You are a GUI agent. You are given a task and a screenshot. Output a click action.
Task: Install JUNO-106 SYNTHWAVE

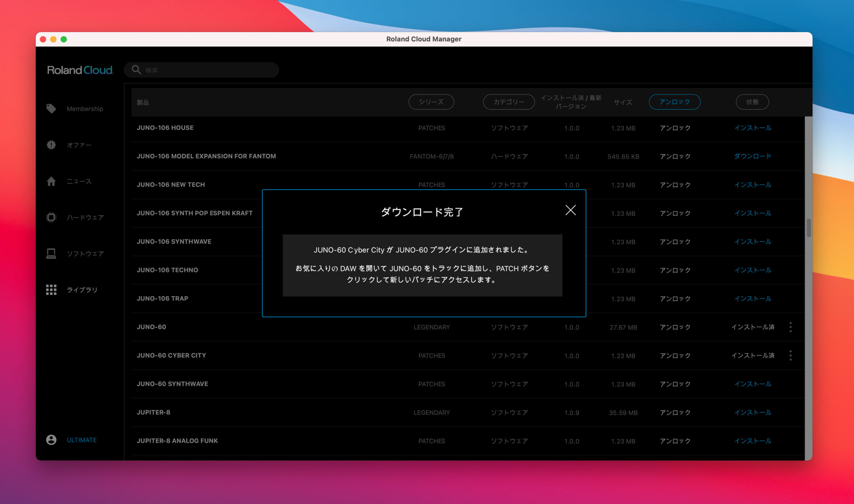753,242
